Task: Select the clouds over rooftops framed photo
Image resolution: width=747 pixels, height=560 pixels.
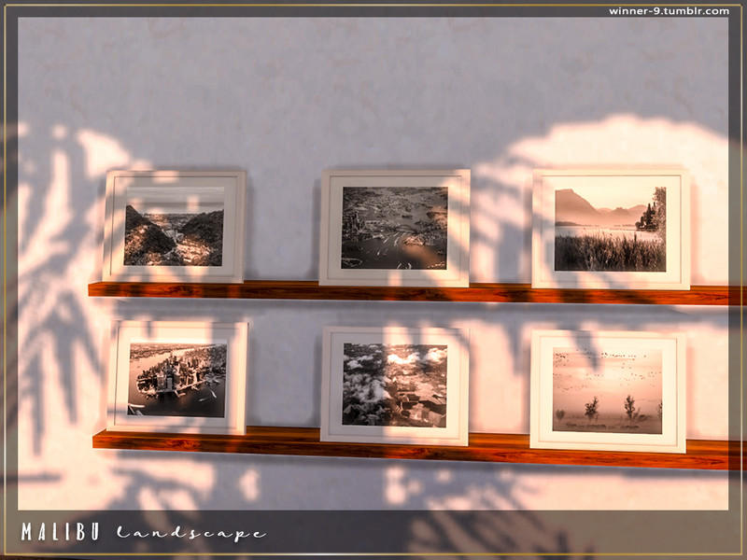Action: (x=394, y=385)
